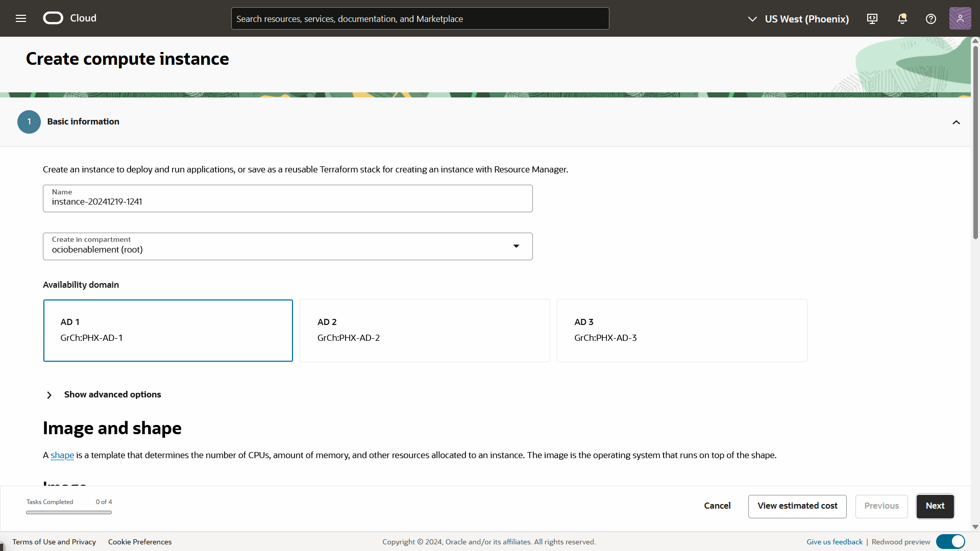The height and width of the screenshot is (551, 980).
Task: Open the notifications bell
Action: coord(902,19)
